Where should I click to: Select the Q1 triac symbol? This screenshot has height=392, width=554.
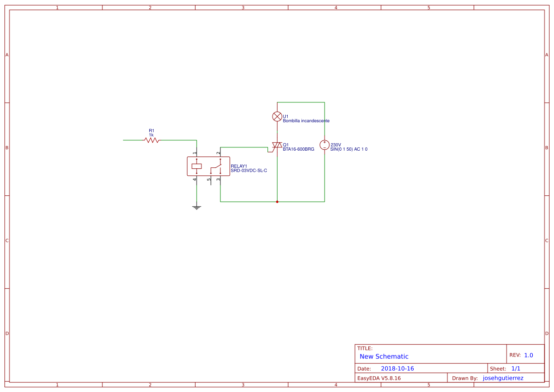(278, 145)
